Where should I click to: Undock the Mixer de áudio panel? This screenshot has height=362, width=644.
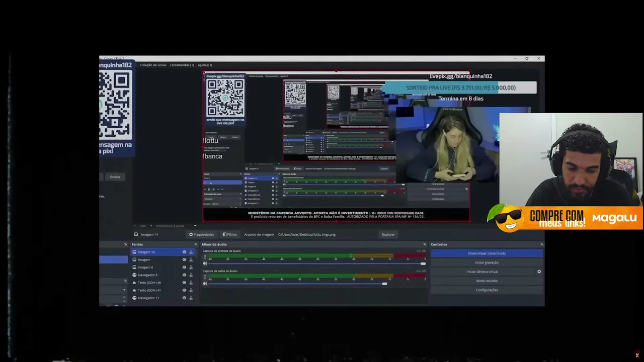[425, 244]
